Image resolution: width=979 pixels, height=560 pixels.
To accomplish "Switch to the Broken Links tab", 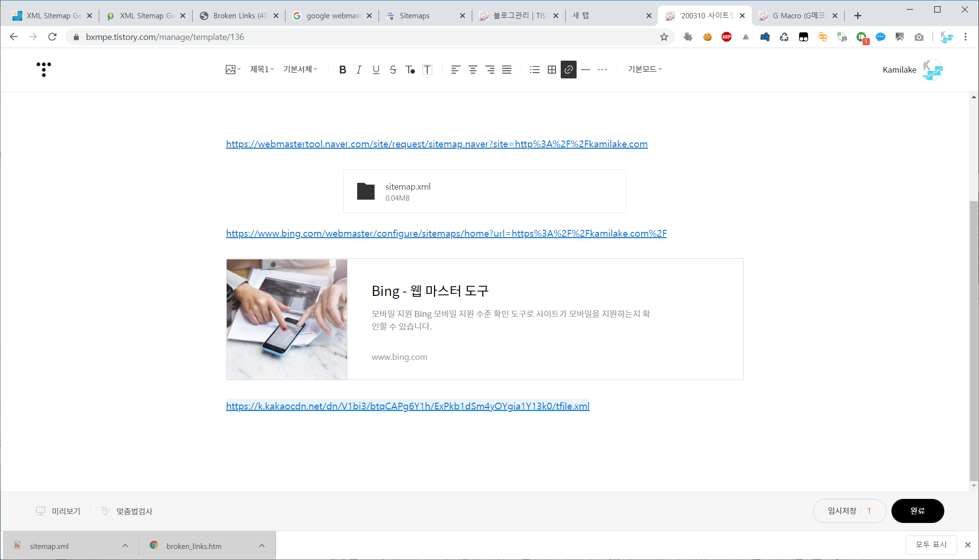I will point(239,16).
